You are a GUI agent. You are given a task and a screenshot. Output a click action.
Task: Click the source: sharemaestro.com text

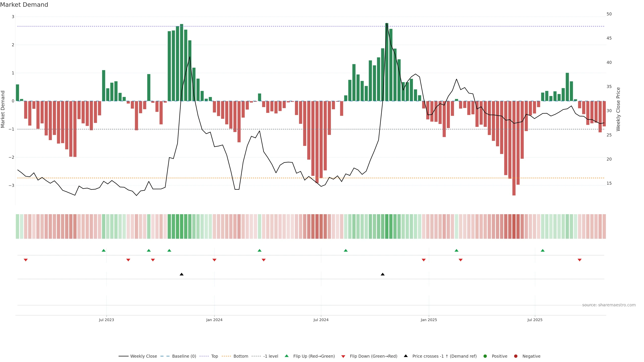[x=609, y=305]
